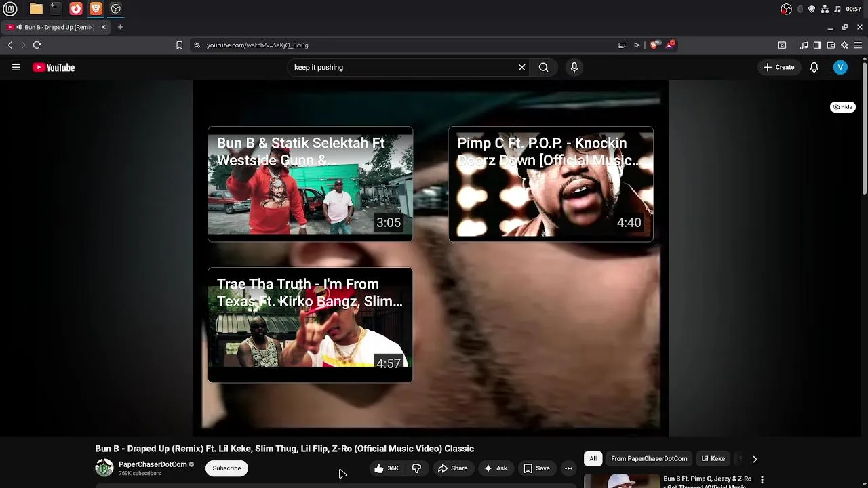Go to the YouTube home logo

point(54,68)
